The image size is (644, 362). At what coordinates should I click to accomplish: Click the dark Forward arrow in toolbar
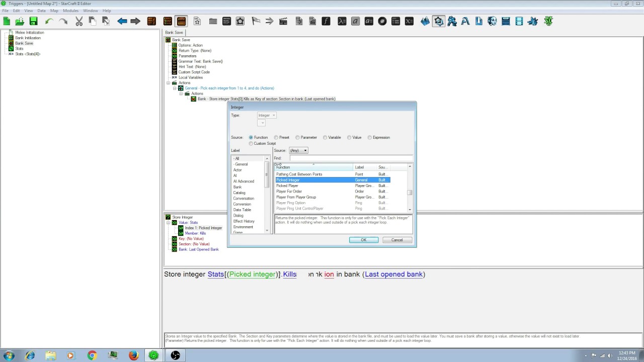click(x=135, y=21)
